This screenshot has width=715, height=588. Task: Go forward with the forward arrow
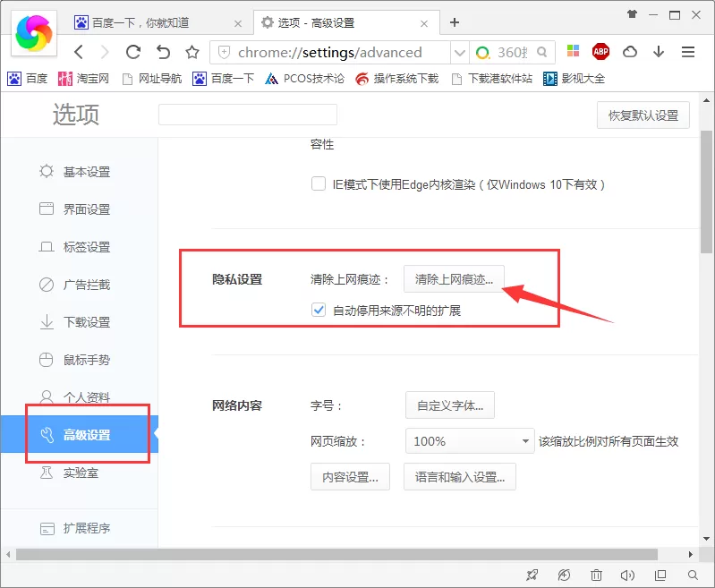click(105, 52)
